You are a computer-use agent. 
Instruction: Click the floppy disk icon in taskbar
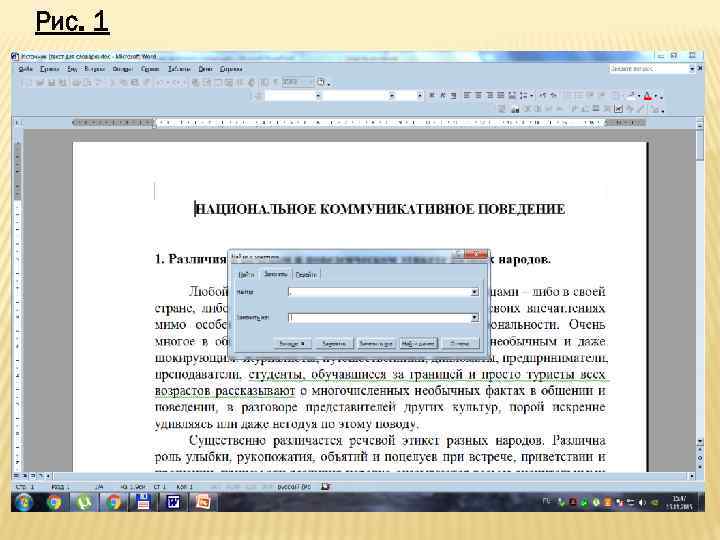tap(143, 502)
